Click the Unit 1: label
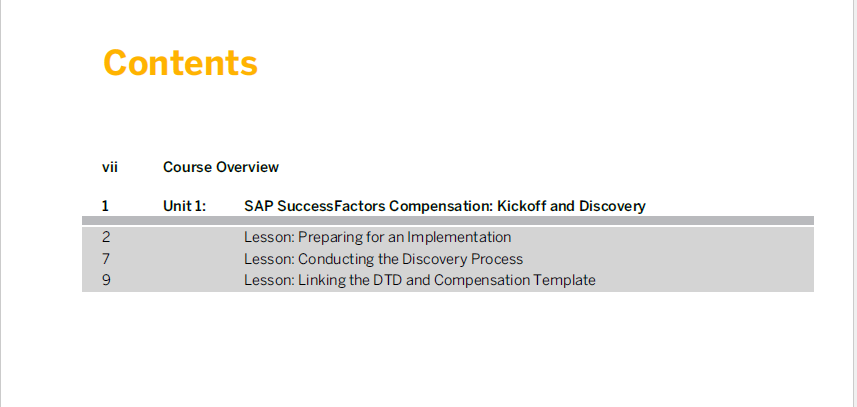The width and height of the screenshot is (857, 407). click(x=185, y=207)
